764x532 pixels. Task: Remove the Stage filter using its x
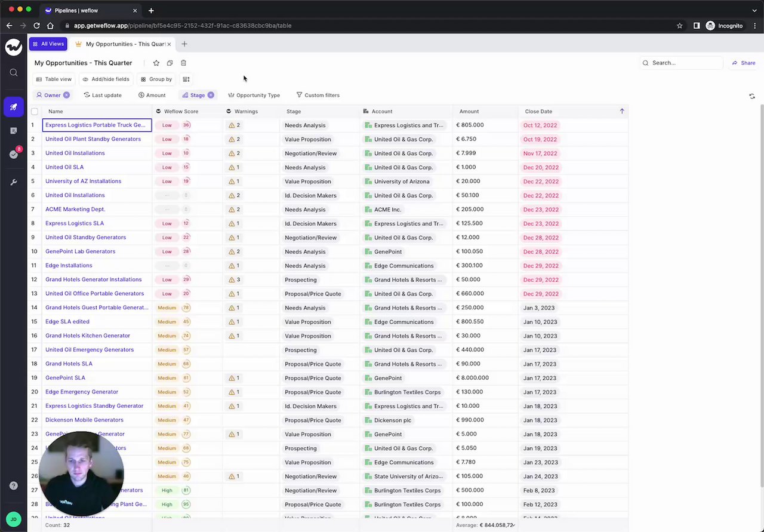(x=211, y=95)
